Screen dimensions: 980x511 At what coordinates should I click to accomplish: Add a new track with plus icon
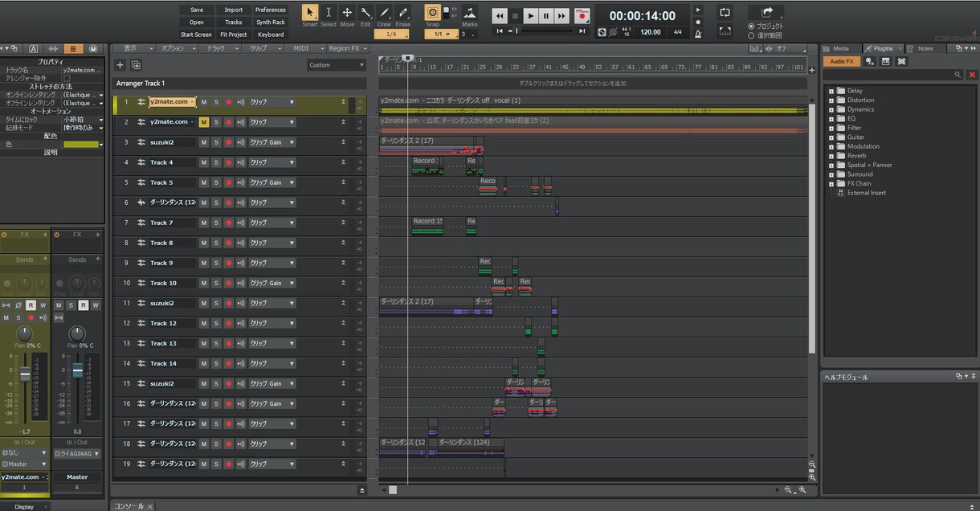click(x=120, y=65)
